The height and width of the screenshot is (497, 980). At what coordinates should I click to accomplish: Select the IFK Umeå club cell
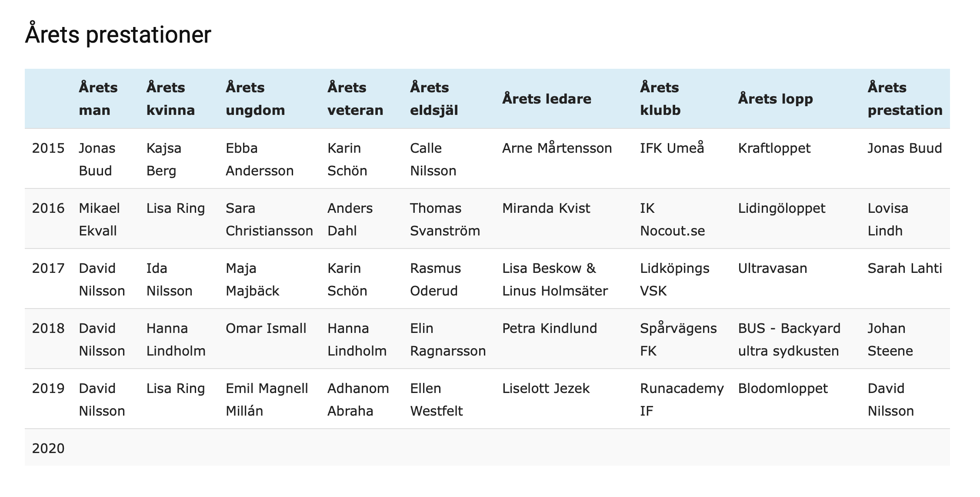(x=672, y=148)
